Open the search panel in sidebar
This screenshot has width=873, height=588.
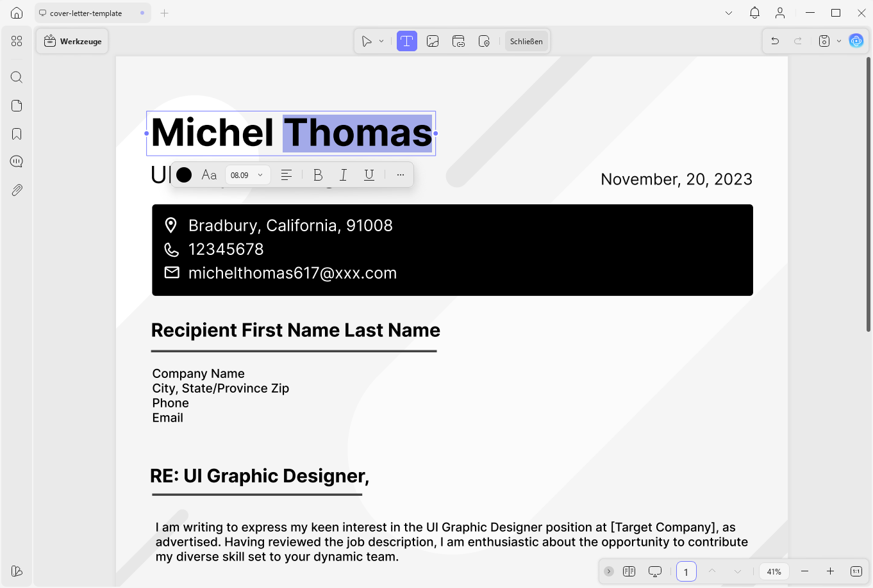(17, 78)
